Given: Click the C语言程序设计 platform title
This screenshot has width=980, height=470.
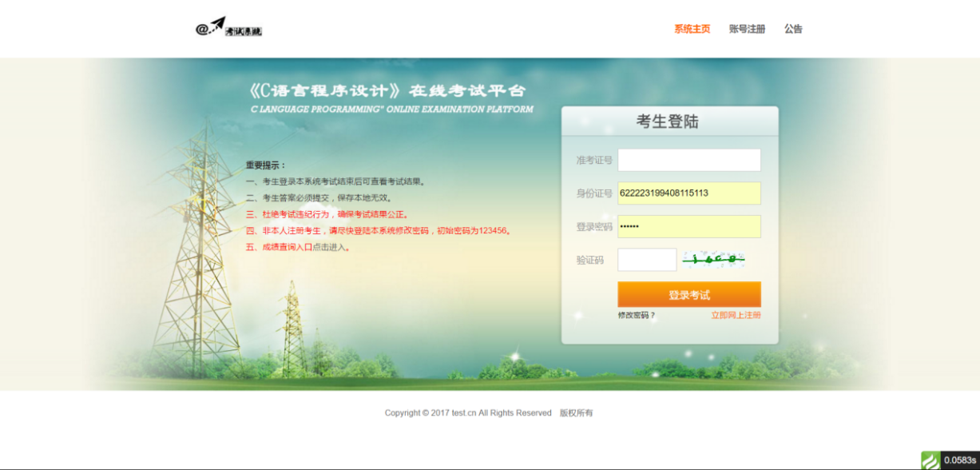Looking at the screenshot, I should point(391,90).
